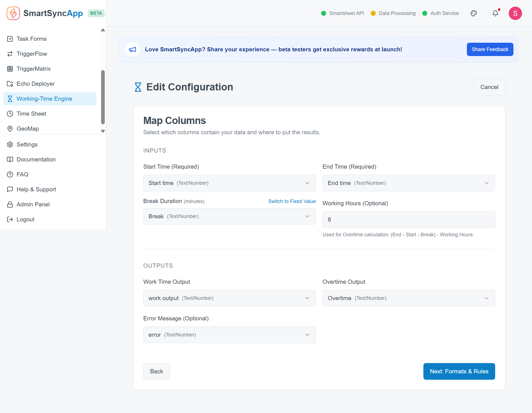Click the sidebar scroll up arrow
532x413 pixels.
pos(103,30)
